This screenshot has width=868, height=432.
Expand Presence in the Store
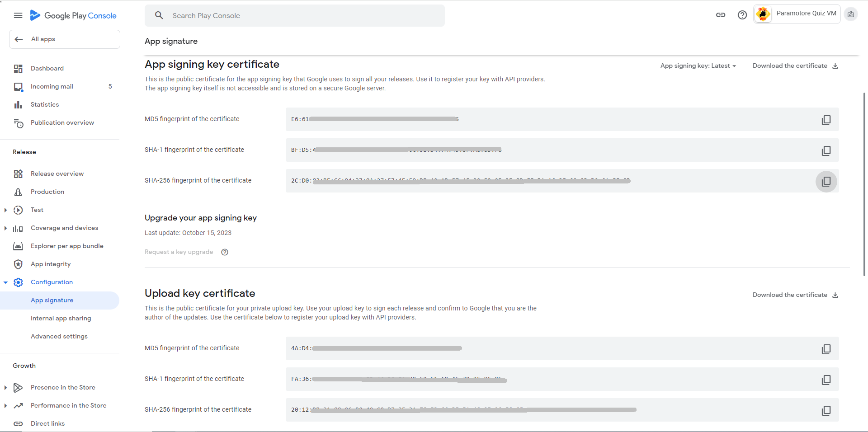(5, 388)
